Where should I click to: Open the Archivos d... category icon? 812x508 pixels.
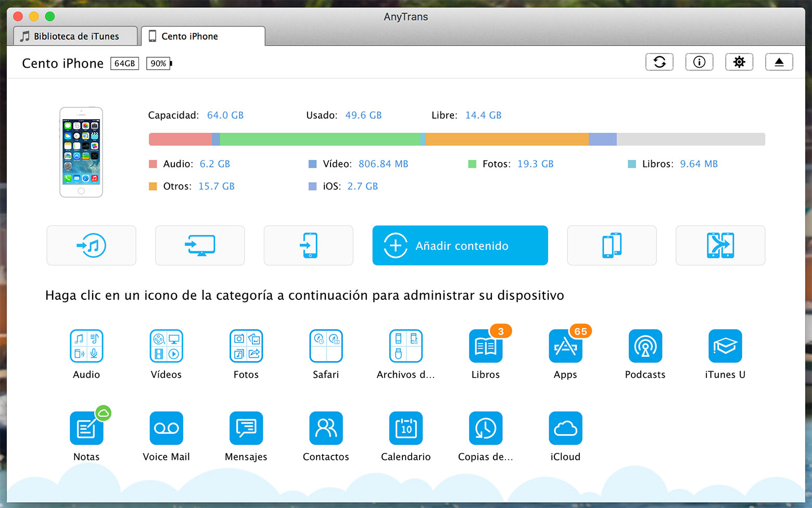click(x=406, y=346)
